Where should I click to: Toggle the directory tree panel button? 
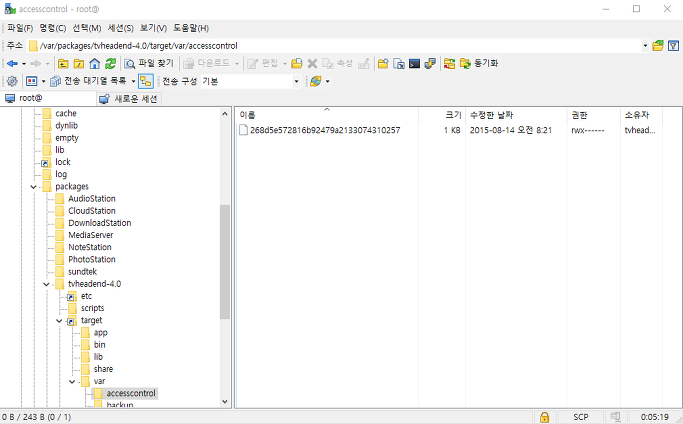point(146,81)
